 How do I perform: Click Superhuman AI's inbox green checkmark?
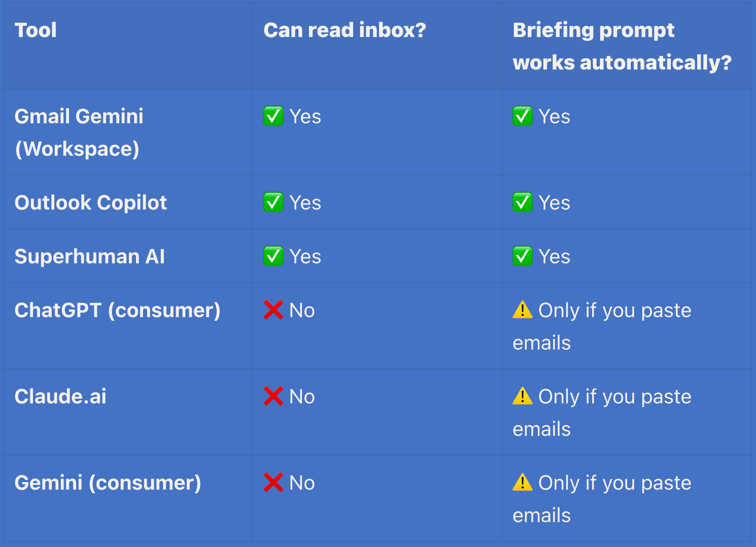tap(273, 256)
